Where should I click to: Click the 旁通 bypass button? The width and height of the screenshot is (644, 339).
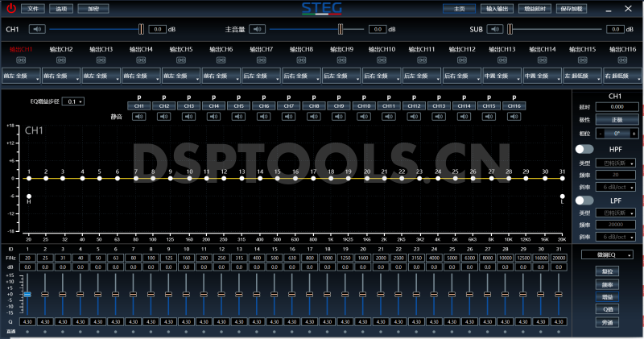tap(607, 322)
